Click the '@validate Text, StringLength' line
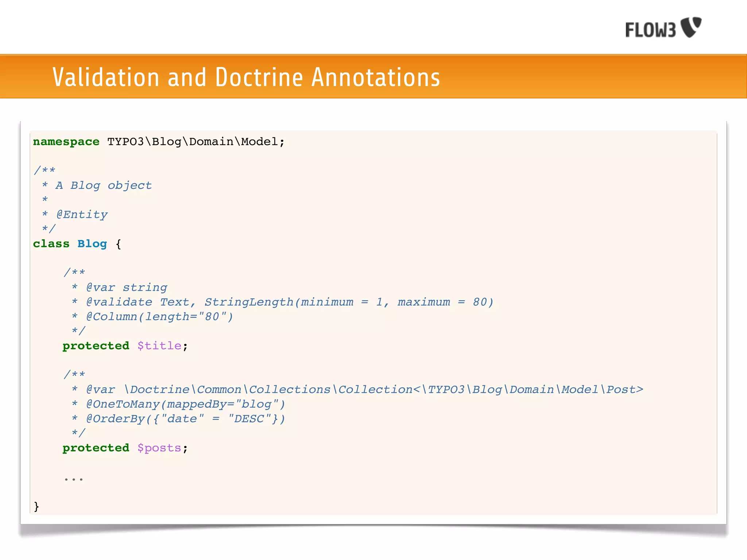 [283, 302]
